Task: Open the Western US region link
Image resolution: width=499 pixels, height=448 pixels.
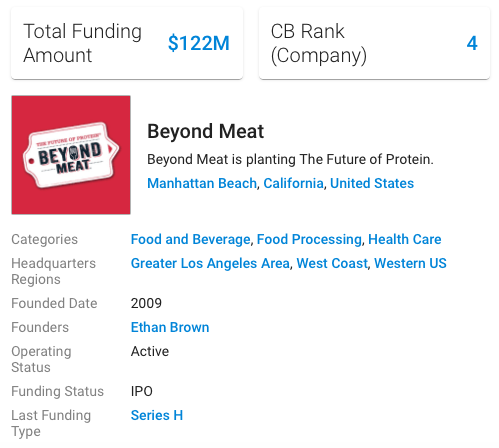Action: coord(410,263)
